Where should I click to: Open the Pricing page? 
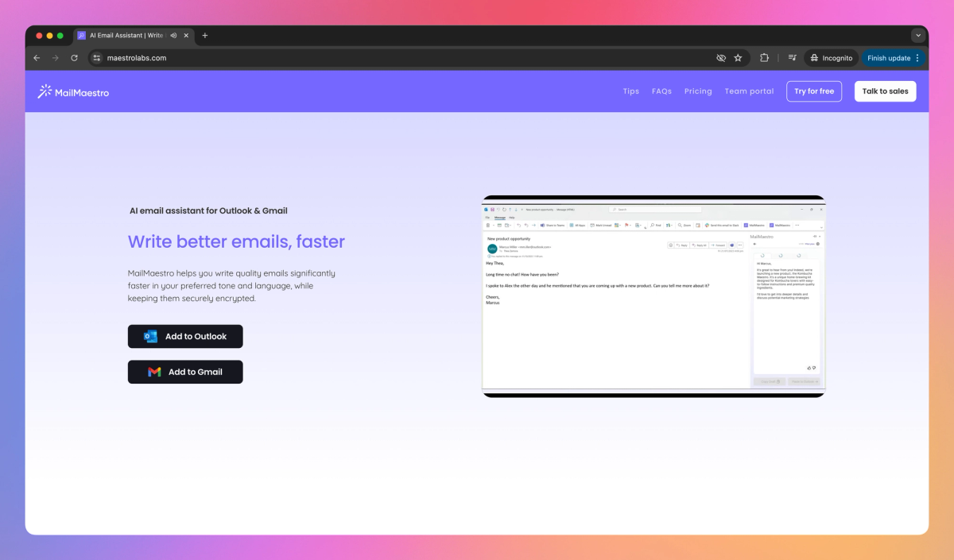click(698, 91)
